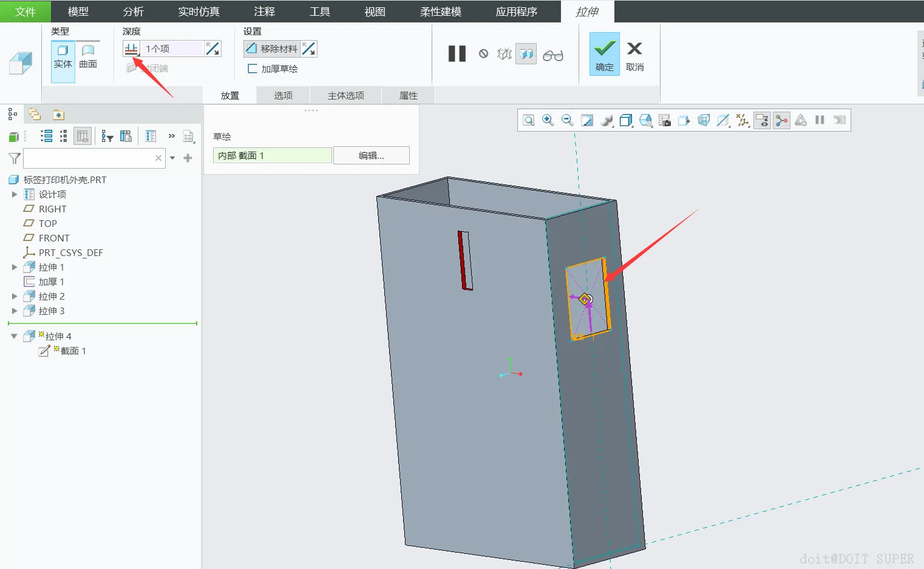Click the 内部 截面 1 sketch collector
The width and height of the screenshot is (924, 569).
click(x=272, y=155)
